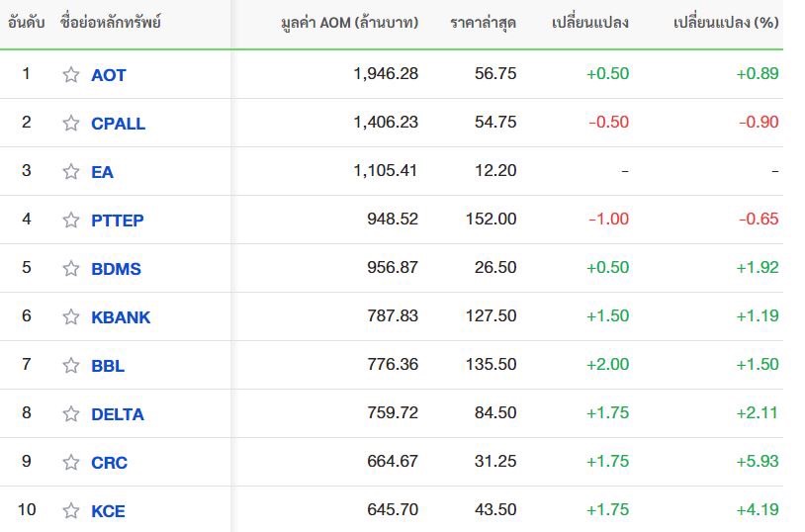Toggle the BBL watchlist star

(71, 365)
